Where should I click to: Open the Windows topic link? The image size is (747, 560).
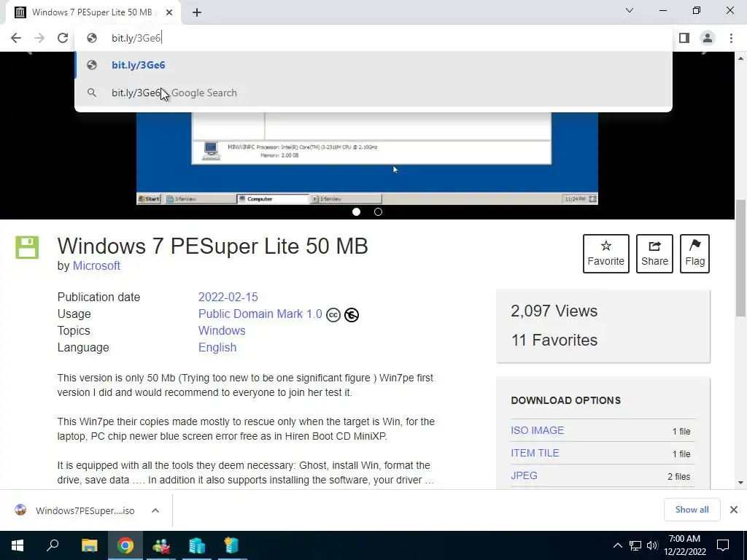[x=222, y=330]
